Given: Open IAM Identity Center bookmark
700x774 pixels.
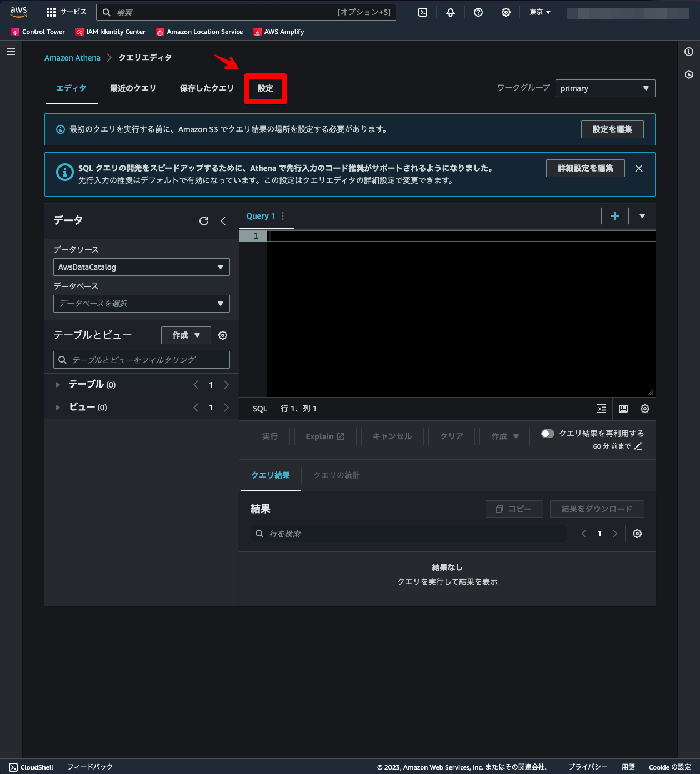Looking at the screenshot, I should (x=111, y=32).
